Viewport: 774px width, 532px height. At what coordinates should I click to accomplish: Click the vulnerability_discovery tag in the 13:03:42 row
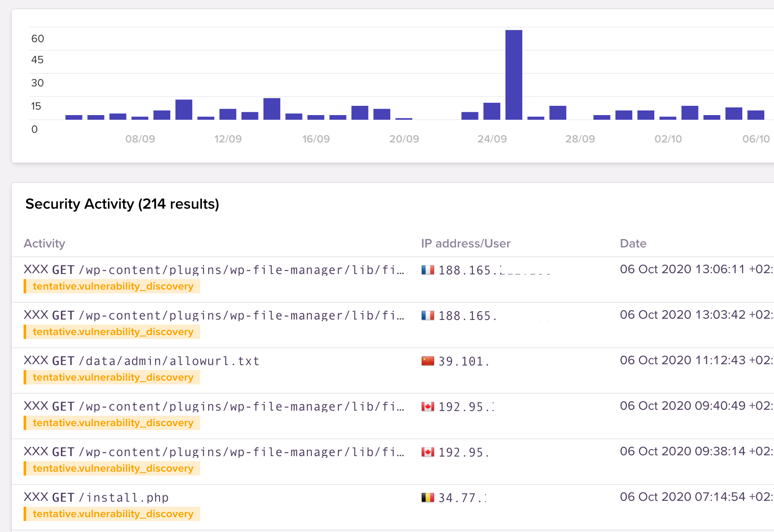112,332
